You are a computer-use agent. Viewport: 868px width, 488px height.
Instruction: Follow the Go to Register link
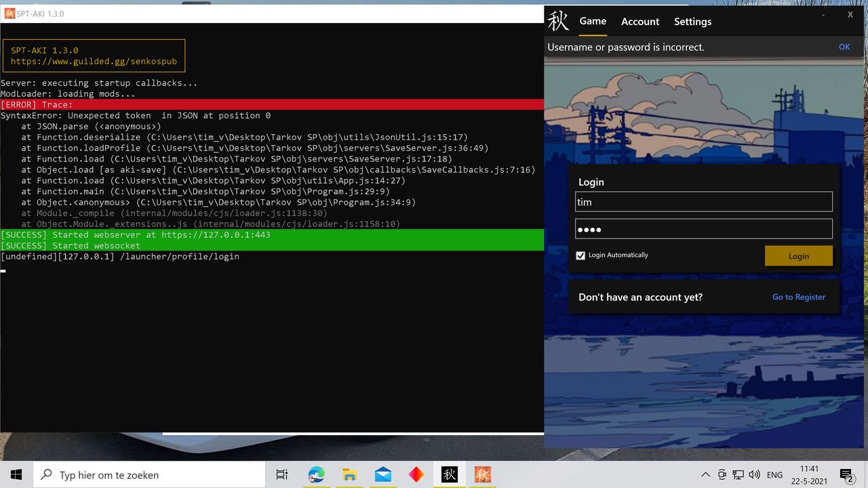click(799, 297)
